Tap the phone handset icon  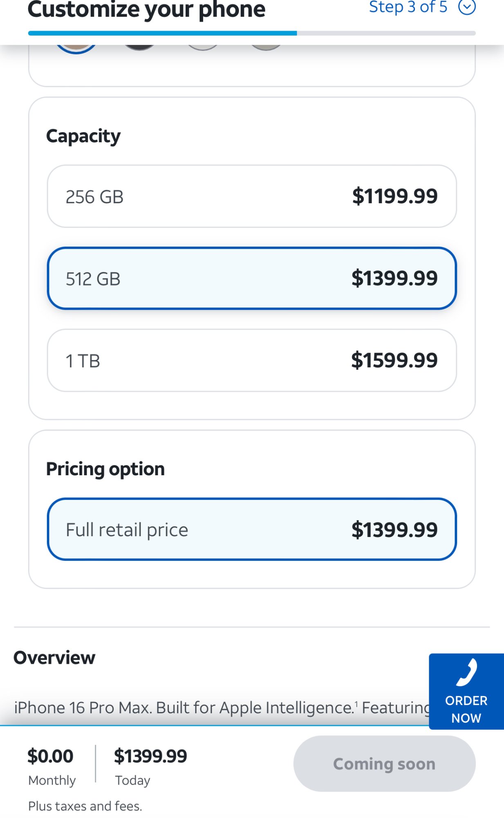tap(466, 672)
